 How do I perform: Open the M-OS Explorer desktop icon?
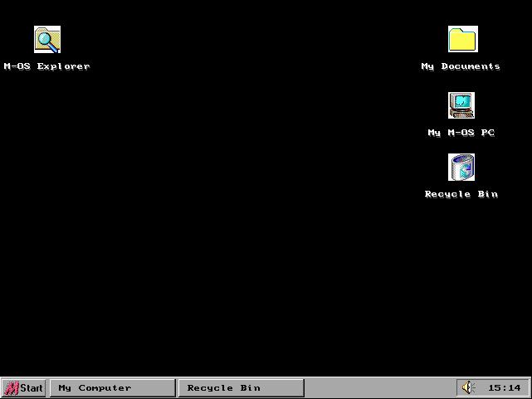tap(47, 39)
